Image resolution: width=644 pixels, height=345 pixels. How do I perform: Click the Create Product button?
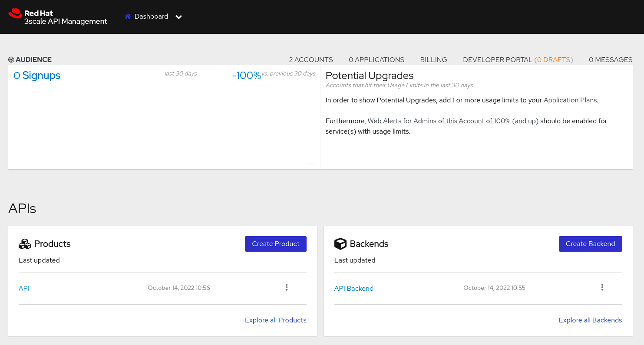[276, 244]
